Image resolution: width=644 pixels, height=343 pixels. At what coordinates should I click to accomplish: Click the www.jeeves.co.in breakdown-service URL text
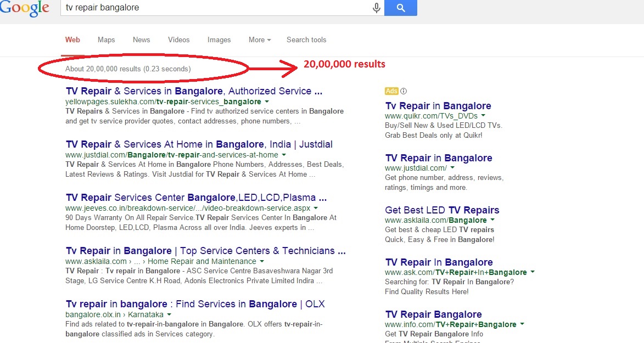point(188,208)
